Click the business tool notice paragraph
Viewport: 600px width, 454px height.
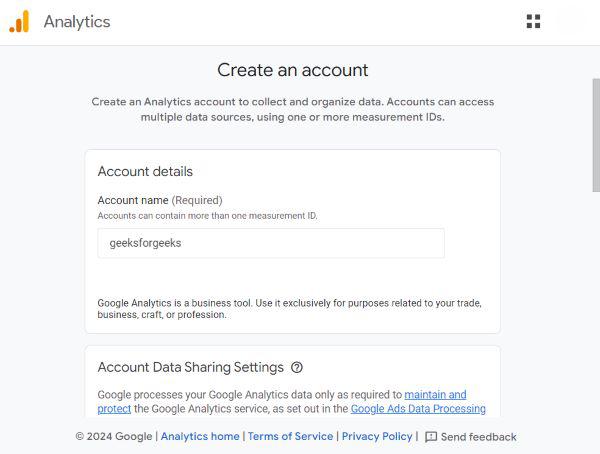pos(289,308)
